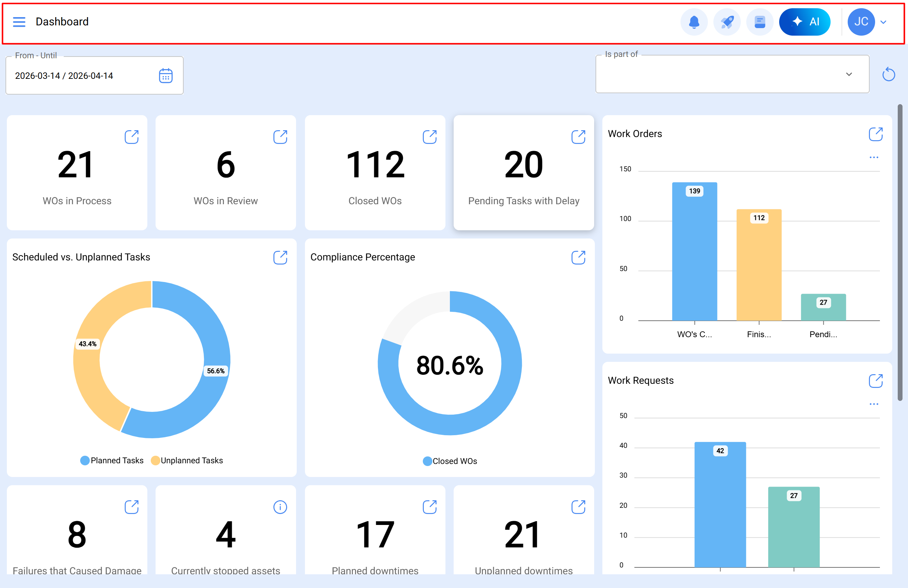
Task: Open Compliance Percentage chart in new view
Action: [x=578, y=258]
